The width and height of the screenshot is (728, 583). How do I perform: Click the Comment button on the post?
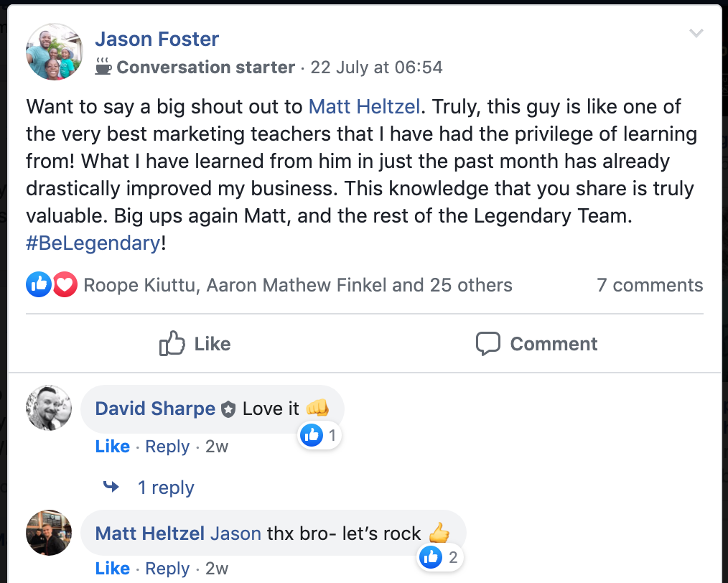click(x=537, y=344)
